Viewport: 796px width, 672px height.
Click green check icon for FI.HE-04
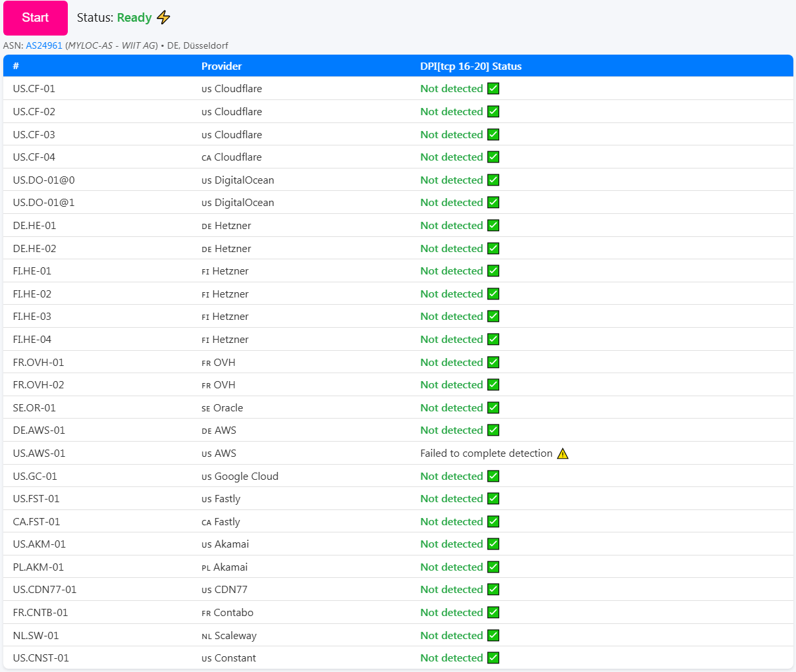[x=493, y=339]
